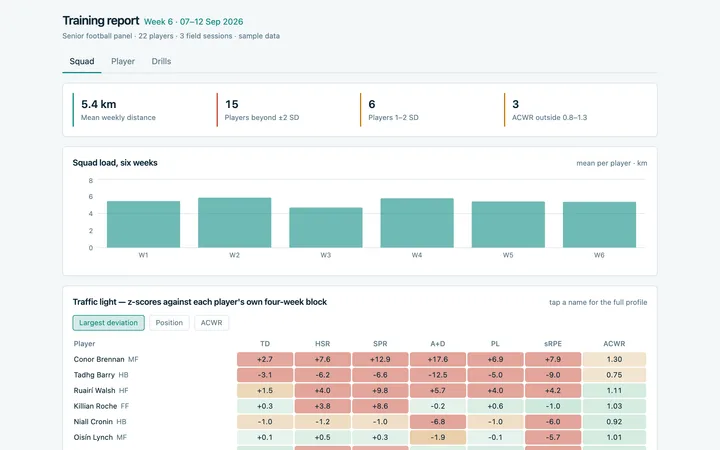Click Ruairí Walsh's SPR cell +9.8
Screen dimensions: 720x450
(380, 391)
